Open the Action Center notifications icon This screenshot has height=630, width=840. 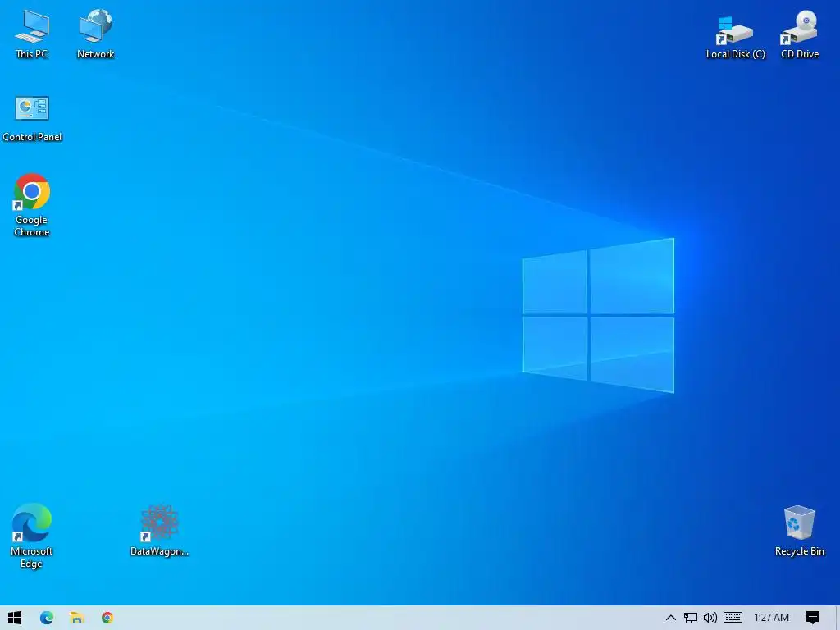pyautogui.click(x=813, y=618)
